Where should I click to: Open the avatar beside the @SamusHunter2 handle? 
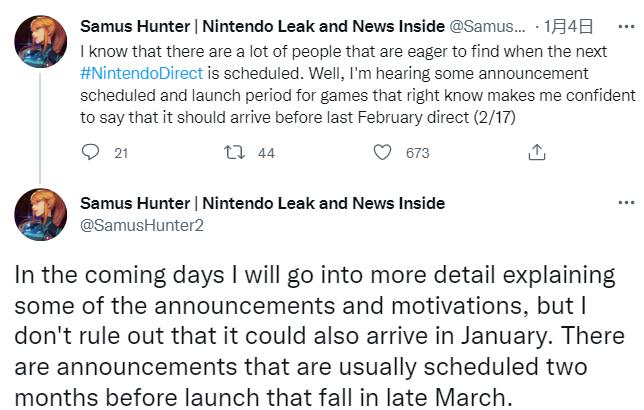click(40, 214)
